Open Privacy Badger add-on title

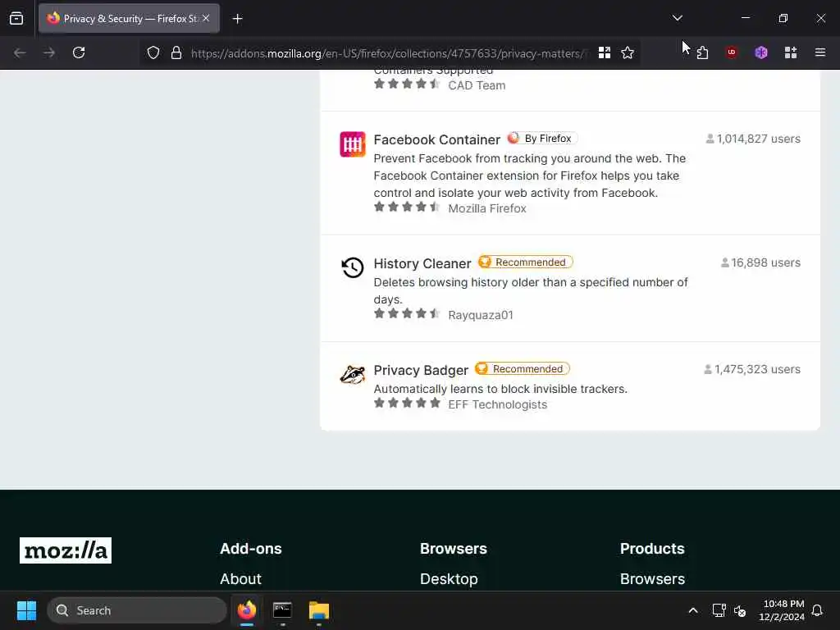(x=421, y=370)
